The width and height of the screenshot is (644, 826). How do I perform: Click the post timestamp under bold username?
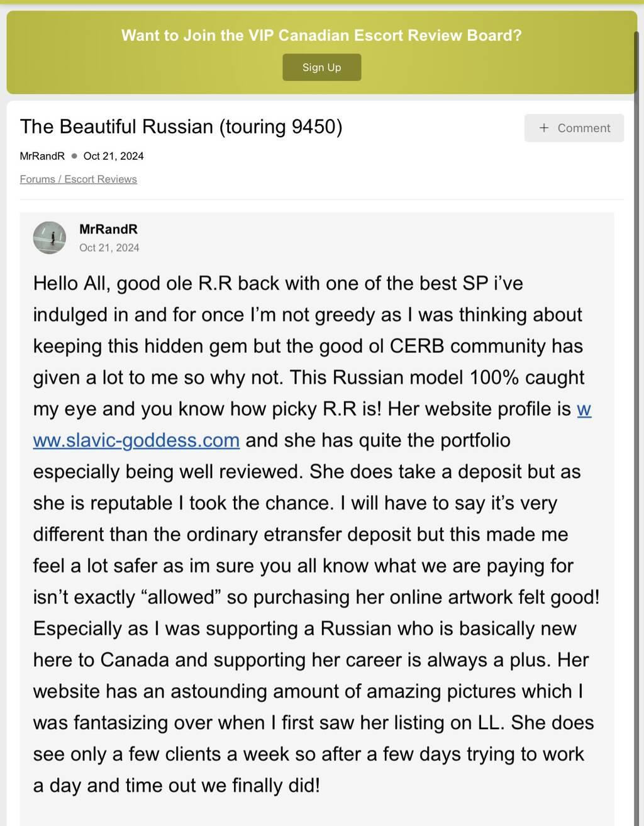point(109,248)
